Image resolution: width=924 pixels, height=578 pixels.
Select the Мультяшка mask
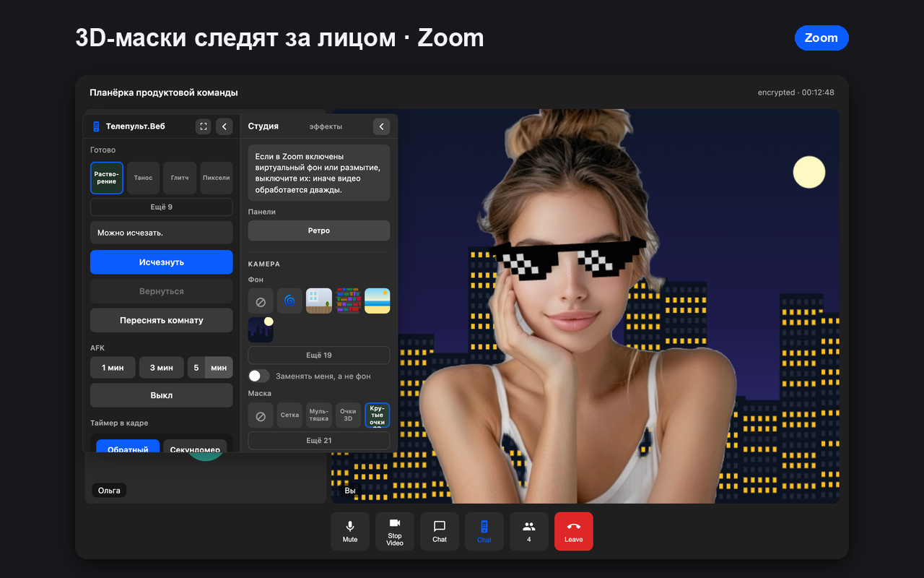(319, 415)
